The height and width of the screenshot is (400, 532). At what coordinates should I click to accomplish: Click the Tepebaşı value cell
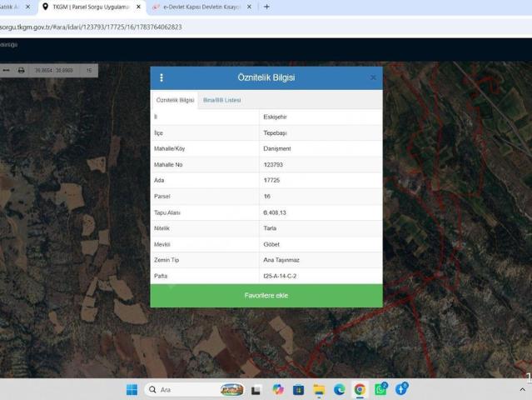[321, 132]
